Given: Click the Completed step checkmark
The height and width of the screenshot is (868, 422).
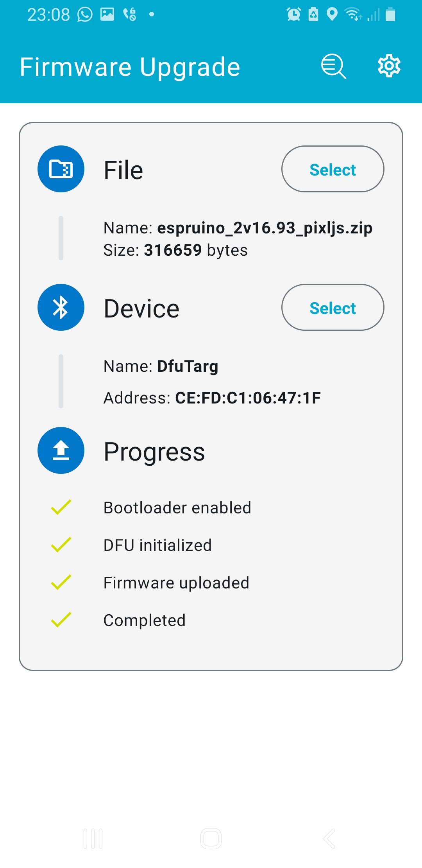Looking at the screenshot, I should click(x=61, y=620).
